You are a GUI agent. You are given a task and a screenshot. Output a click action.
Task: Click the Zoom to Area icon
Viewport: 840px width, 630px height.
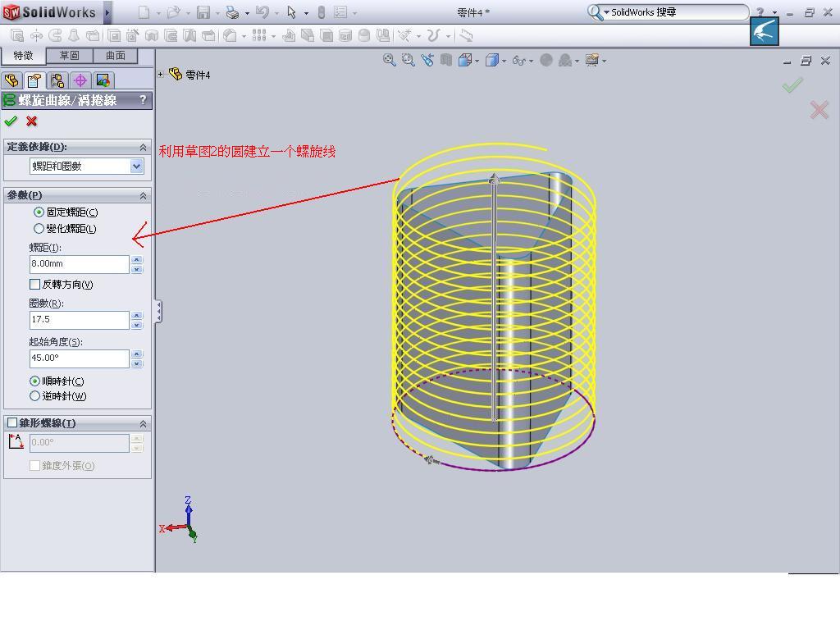click(x=409, y=60)
